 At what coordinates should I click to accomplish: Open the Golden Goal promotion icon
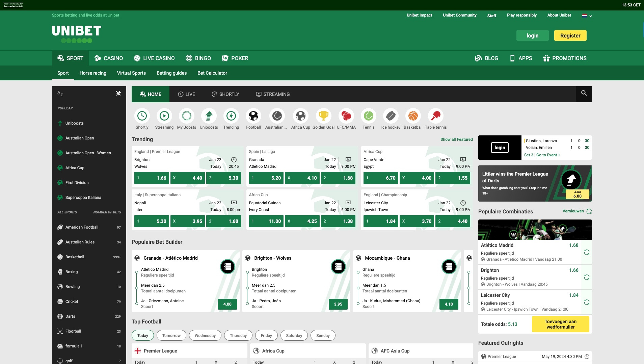[323, 116]
